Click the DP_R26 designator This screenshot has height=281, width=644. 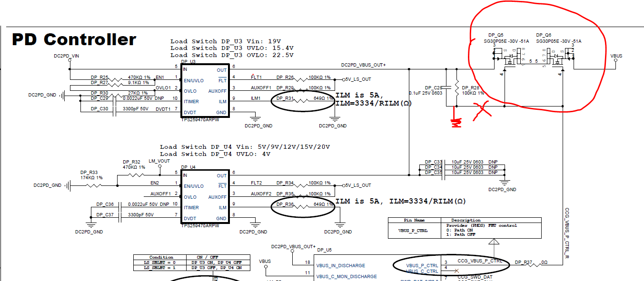coord(285,77)
